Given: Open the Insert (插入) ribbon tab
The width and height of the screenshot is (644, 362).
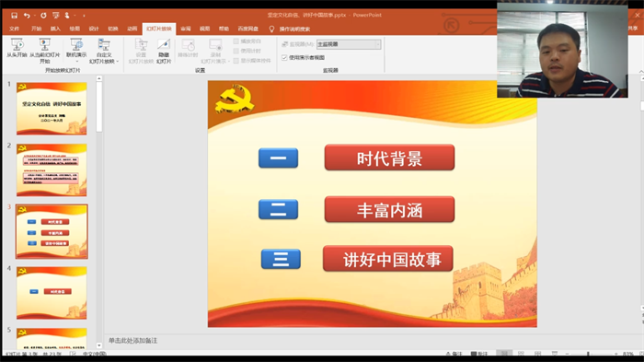Looking at the screenshot, I should click(x=55, y=29).
